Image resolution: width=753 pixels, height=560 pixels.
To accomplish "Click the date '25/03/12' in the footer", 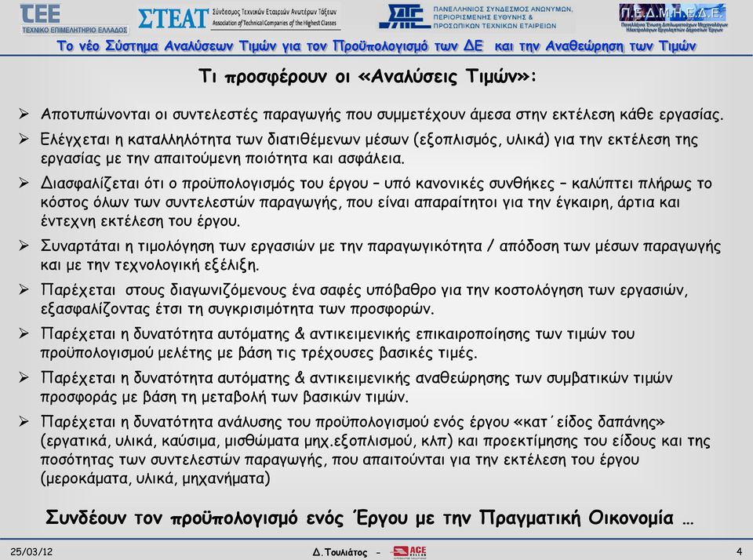I will [x=31, y=552].
